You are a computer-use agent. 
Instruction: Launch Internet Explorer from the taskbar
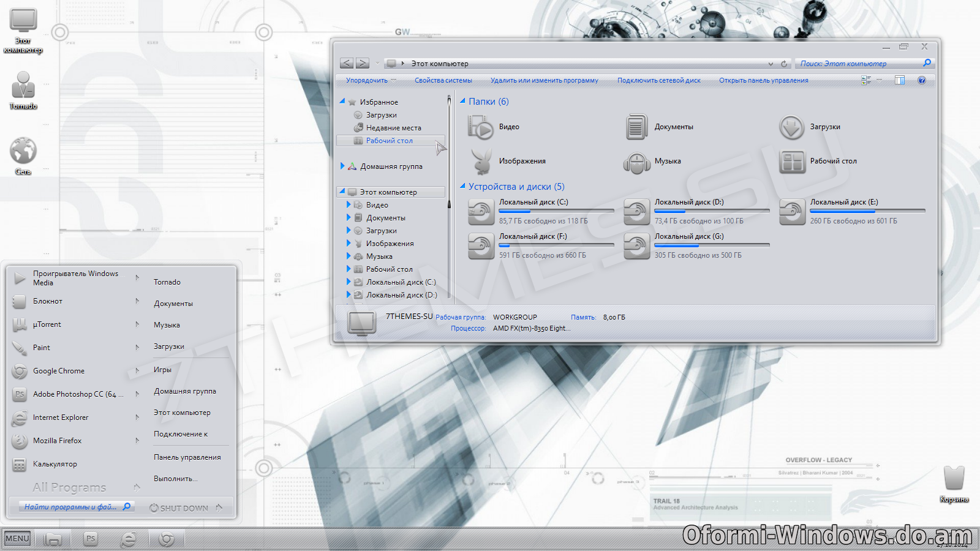tap(128, 539)
